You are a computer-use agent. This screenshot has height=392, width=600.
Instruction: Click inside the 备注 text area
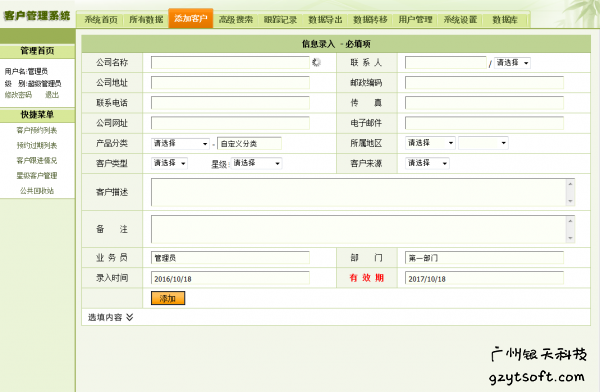coord(359,229)
